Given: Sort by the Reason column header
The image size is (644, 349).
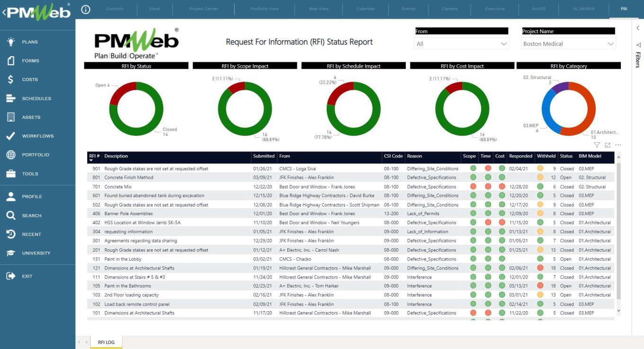Looking at the screenshot, I should click(414, 156).
